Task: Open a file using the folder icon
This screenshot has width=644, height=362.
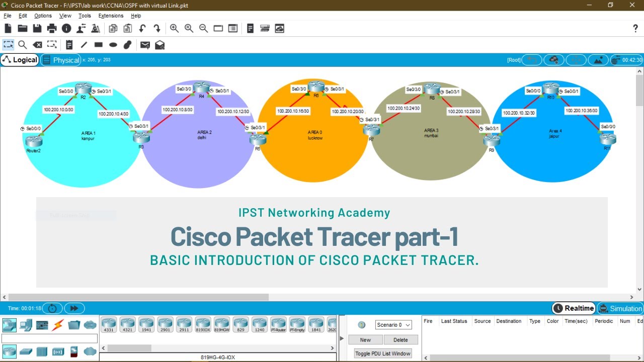Action: tap(23, 29)
